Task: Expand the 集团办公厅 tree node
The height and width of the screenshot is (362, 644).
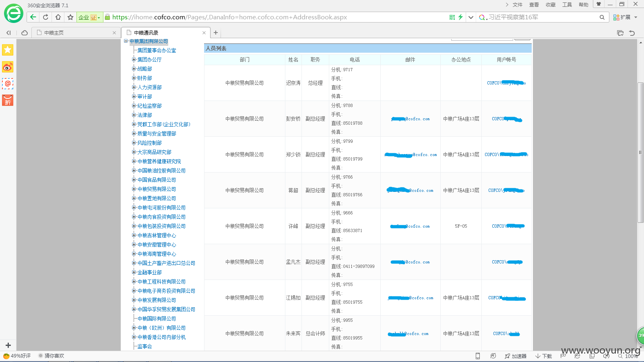Action: (134, 60)
